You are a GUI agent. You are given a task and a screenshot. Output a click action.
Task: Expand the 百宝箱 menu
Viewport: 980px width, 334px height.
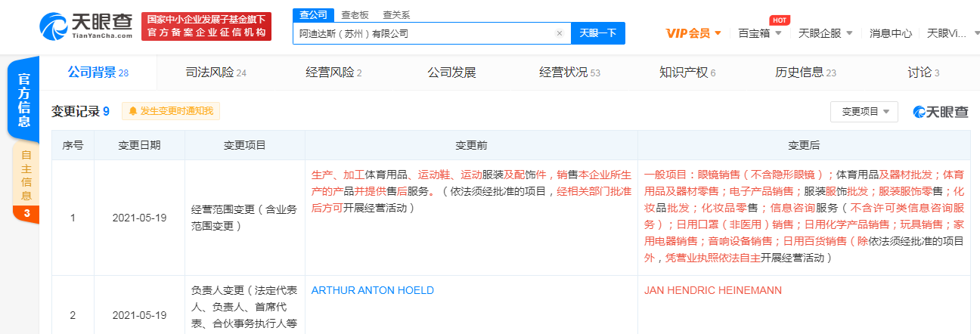click(760, 33)
